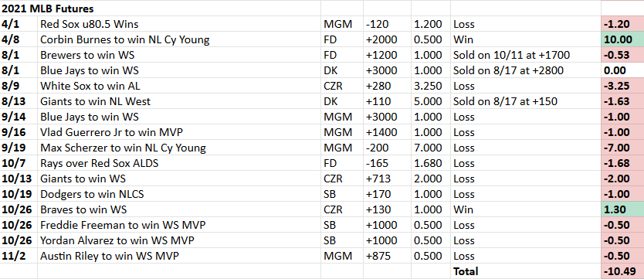Click the 5.000 stake cell for Giants
The image size is (644, 279).
click(x=430, y=101)
